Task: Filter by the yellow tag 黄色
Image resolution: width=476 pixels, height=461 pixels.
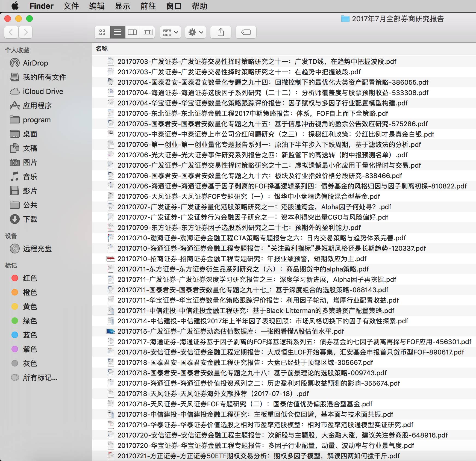Action: (24, 307)
